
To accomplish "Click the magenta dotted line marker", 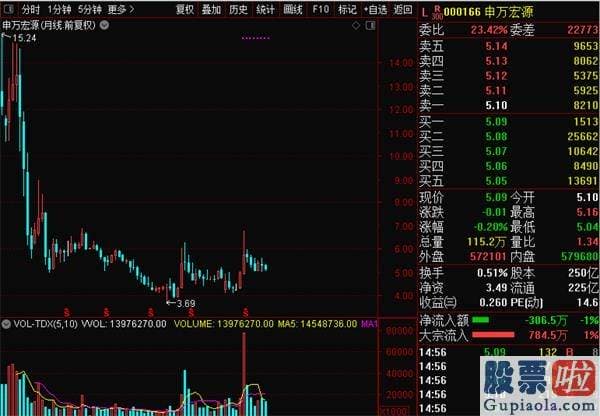I will pos(256,38).
